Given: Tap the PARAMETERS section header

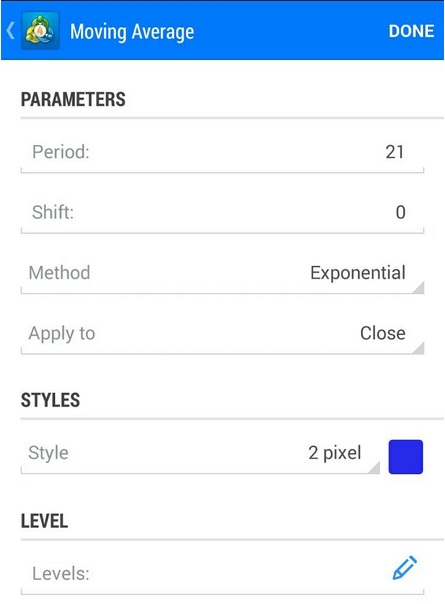Looking at the screenshot, I should coord(73,99).
